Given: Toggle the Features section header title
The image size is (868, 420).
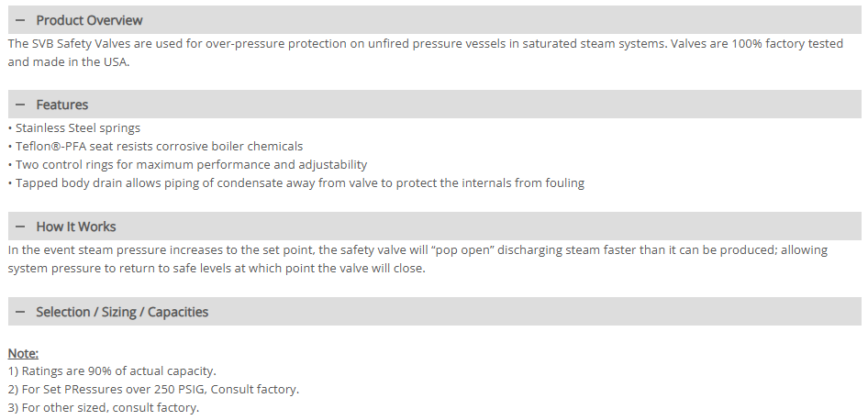Looking at the screenshot, I should (62, 105).
